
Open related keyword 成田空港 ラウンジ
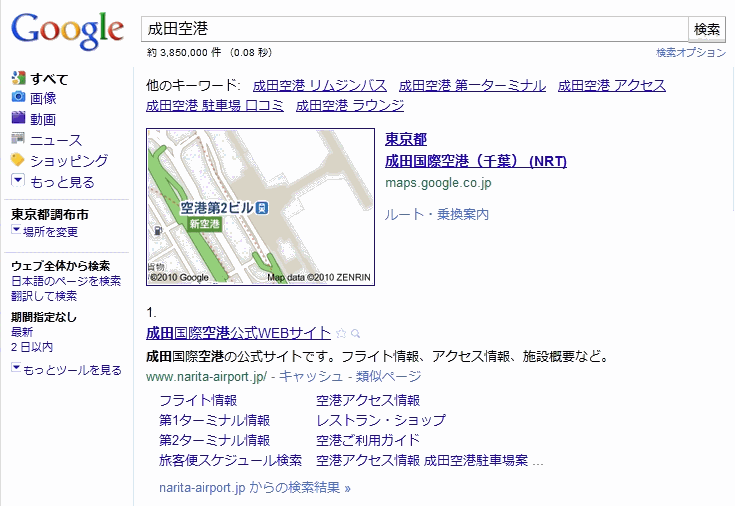click(x=350, y=106)
